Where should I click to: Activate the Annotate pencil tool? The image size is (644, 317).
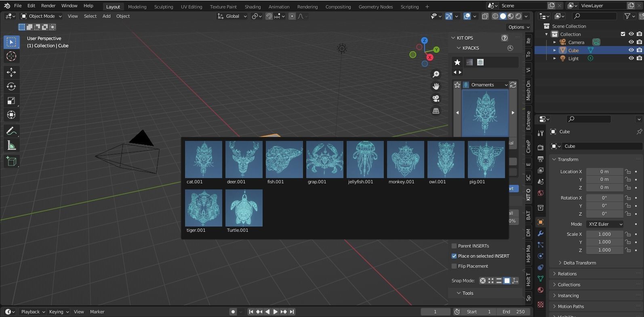coord(11,131)
